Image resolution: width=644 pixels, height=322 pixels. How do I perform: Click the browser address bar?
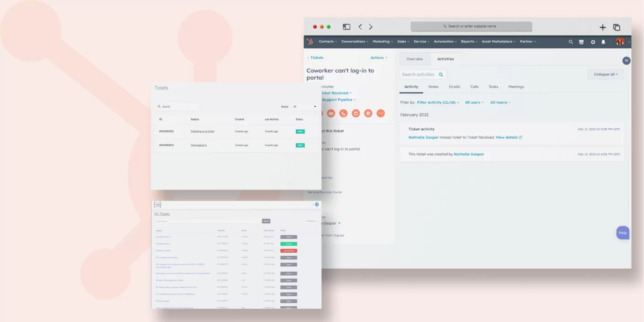(471, 26)
